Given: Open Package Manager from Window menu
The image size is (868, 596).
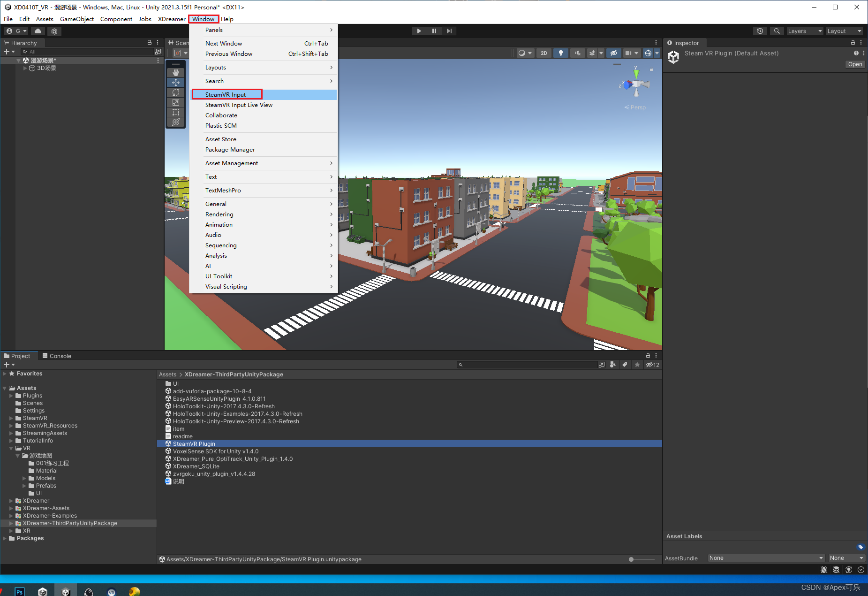Looking at the screenshot, I should point(264,149).
